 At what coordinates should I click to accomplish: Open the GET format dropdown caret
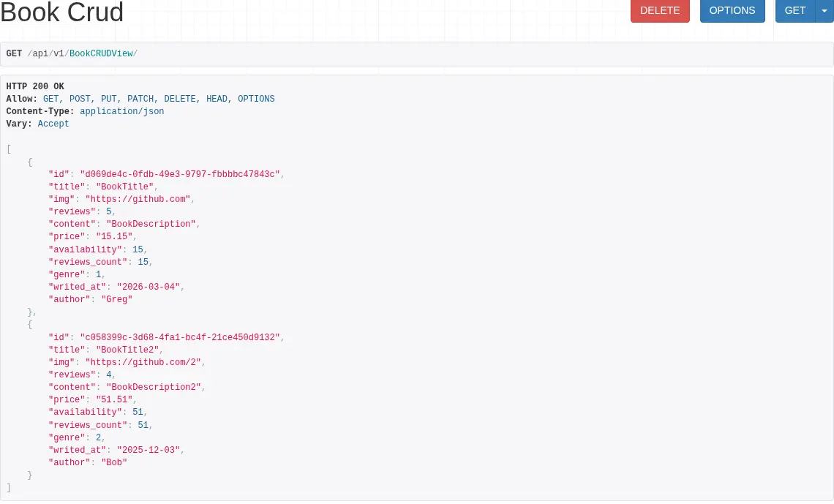824,11
